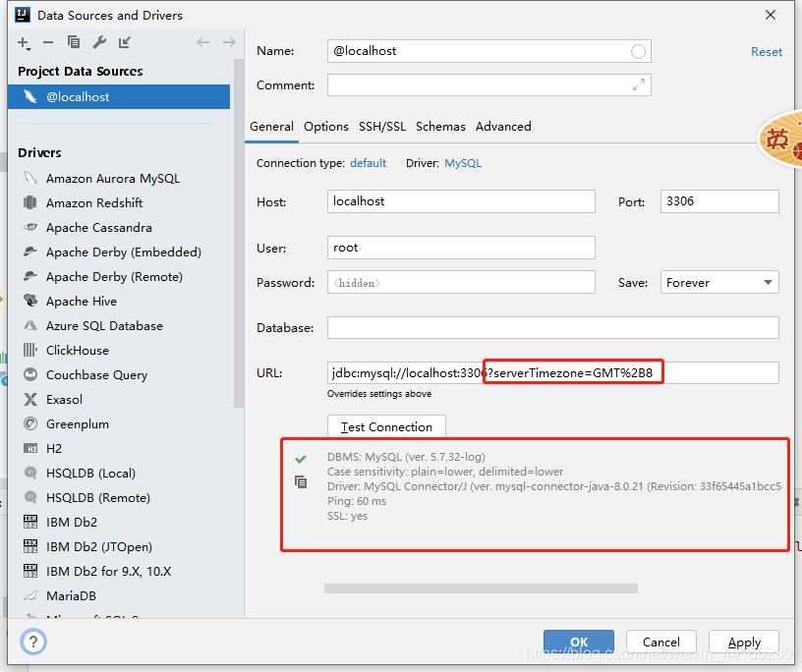The height and width of the screenshot is (672, 802).
Task: Click the remove data source minus icon
Action: (x=48, y=42)
